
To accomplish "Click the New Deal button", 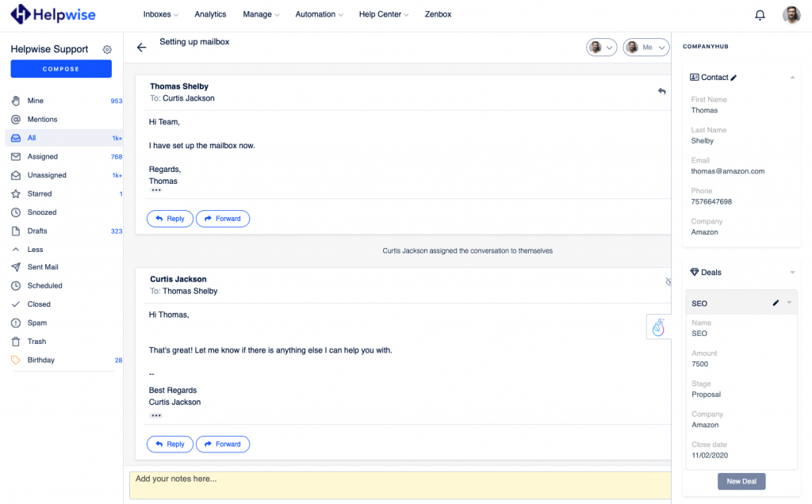I will pos(741,481).
